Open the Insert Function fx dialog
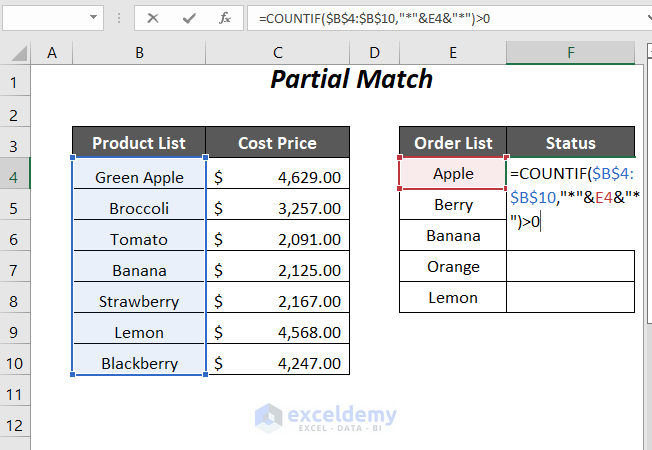This screenshot has width=652, height=450. click(x=225, y=18)
